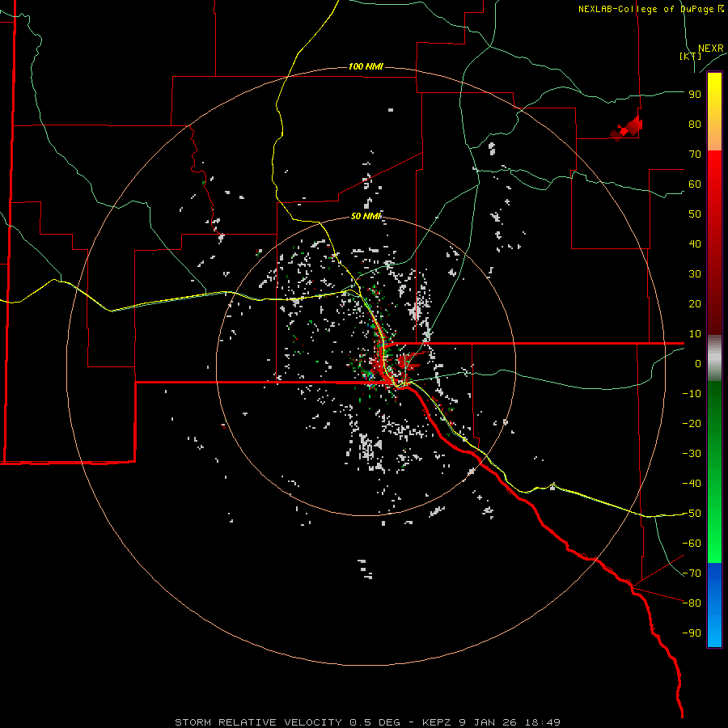
Task: Click the NEXR label at top right
Action: point(711,49)
